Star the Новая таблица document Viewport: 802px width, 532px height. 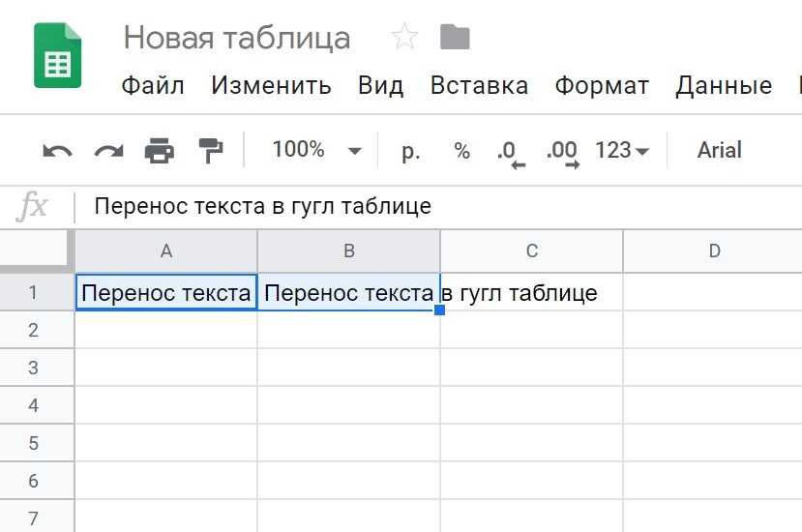tap(404, 38)
